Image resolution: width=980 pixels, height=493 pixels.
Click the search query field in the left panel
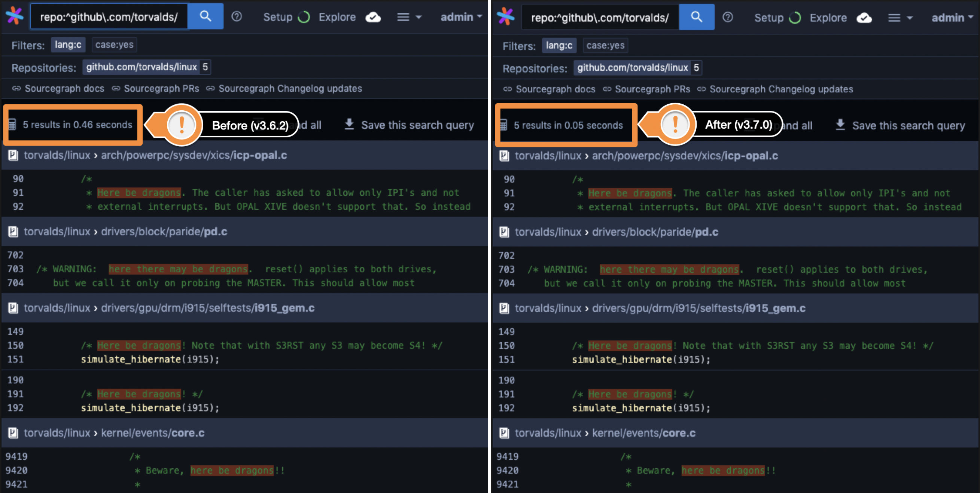point(109,16)
